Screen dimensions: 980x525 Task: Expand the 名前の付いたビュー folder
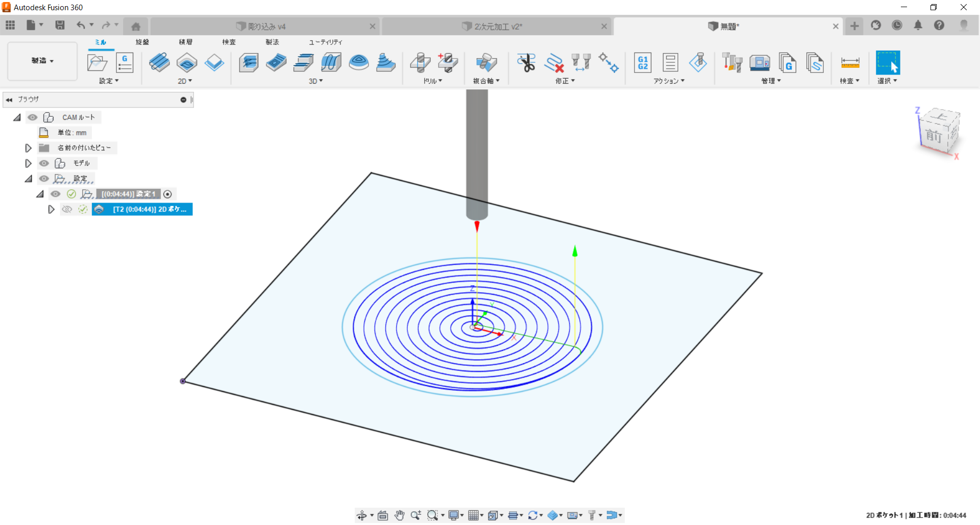tap(29, 148)
